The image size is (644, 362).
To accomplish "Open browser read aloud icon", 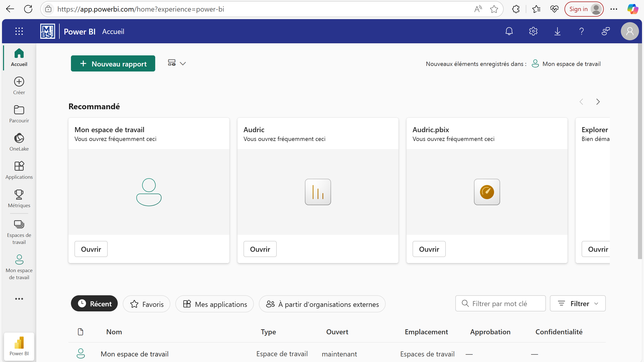I will [x=478, y=9].
